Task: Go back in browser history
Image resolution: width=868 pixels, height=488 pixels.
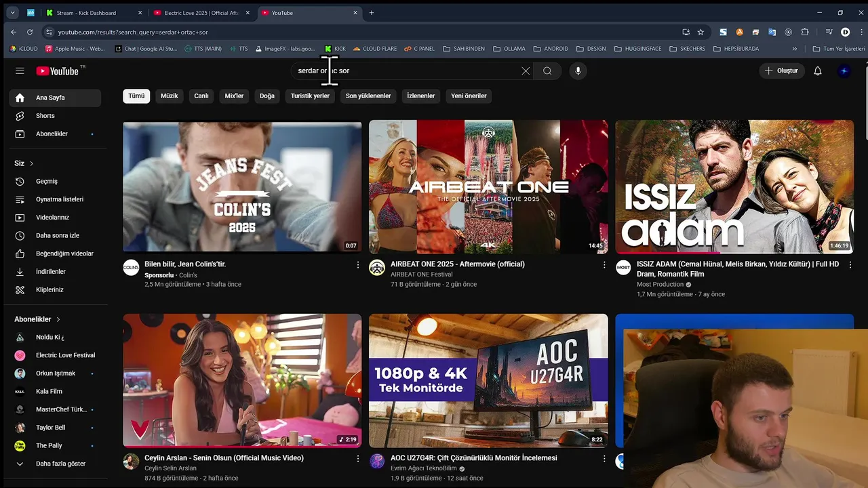Action: (x=14, y=32)
